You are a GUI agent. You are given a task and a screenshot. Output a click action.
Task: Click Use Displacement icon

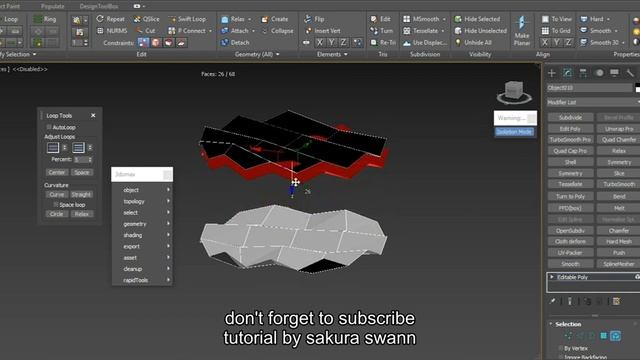click(407, 42)
